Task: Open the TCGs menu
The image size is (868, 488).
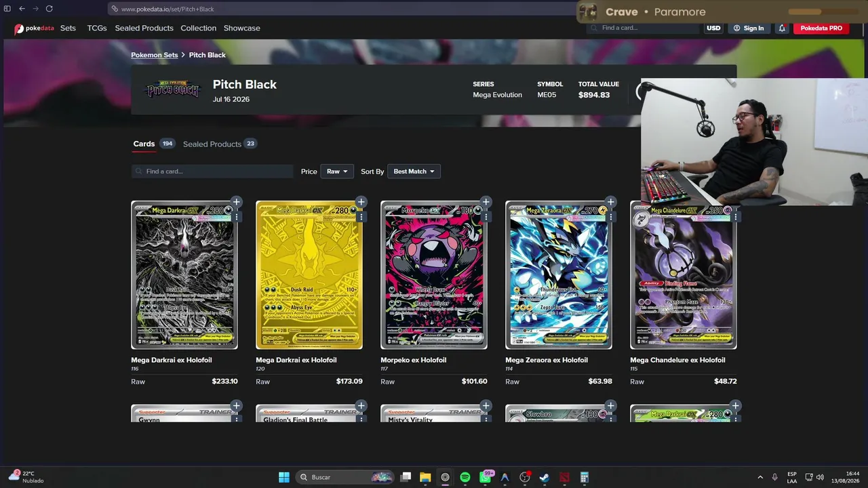Action: (x=97, y=28)
